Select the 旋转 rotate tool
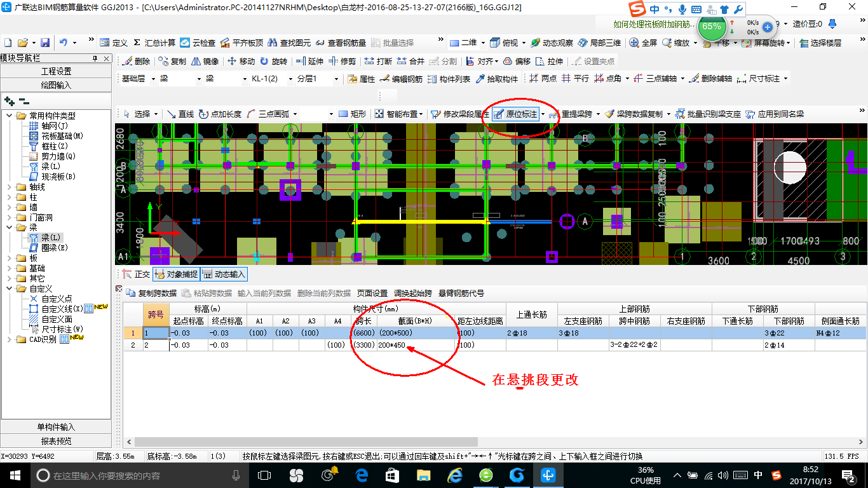868x488 pixels. (273, 61)
